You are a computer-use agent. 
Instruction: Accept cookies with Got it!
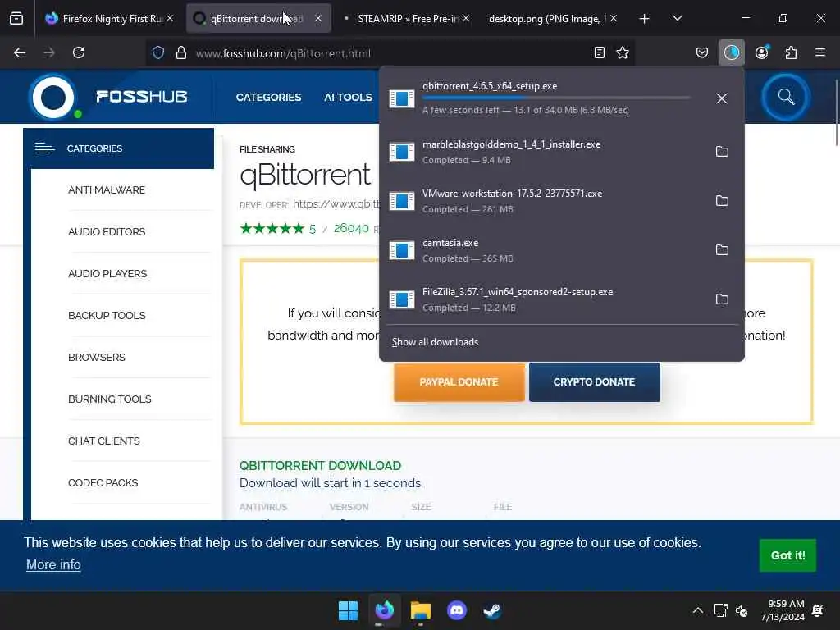coord(787,555)
